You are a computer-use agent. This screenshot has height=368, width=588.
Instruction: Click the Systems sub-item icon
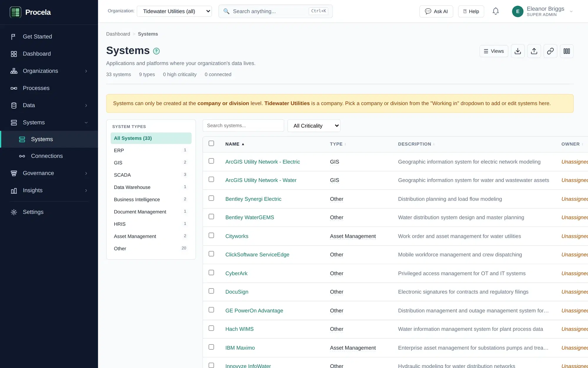coord(22,139)
